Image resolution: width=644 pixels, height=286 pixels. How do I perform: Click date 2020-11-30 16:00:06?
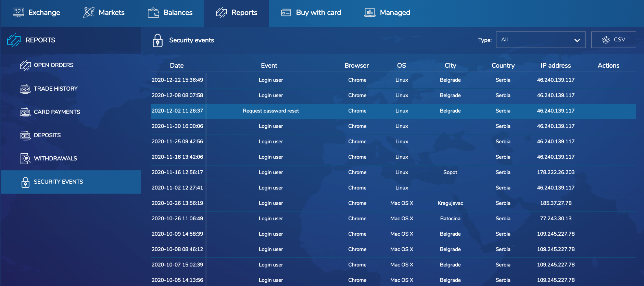tap(177, 126)
